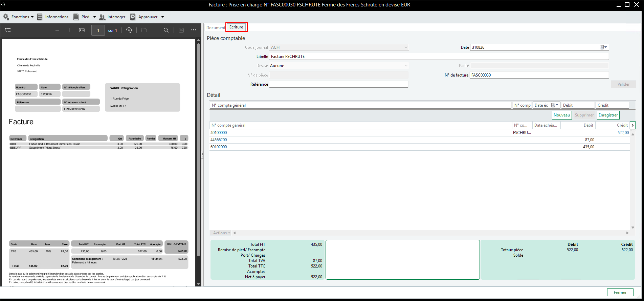Click the Interroger toolbar icon

pos(102,17)
